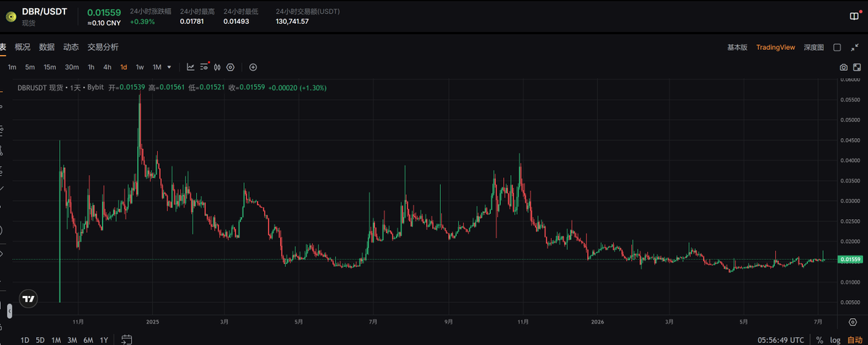Viewport: 868px width, 345px height.
Task: Expand the more intervals dropdown arrow
Action: pyautogui.click(x=169, y=67)
